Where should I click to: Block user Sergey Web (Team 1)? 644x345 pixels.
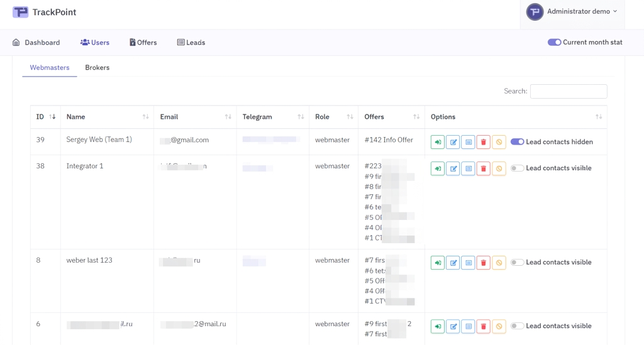point(499,142)
